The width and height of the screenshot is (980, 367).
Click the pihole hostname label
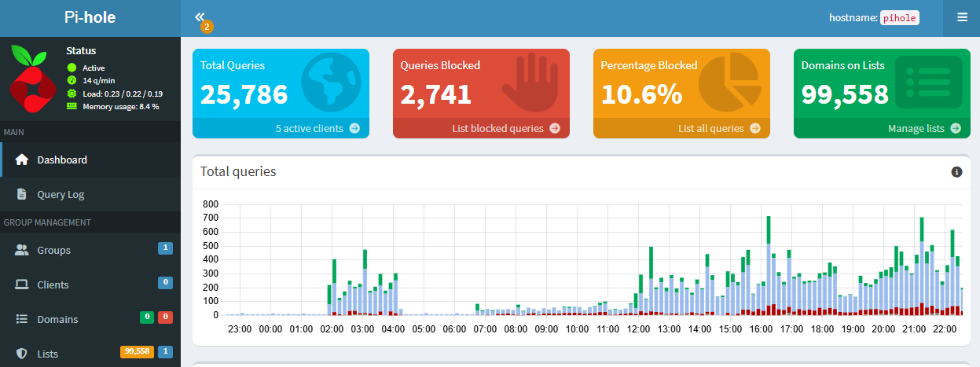click(x=899, y=17)
